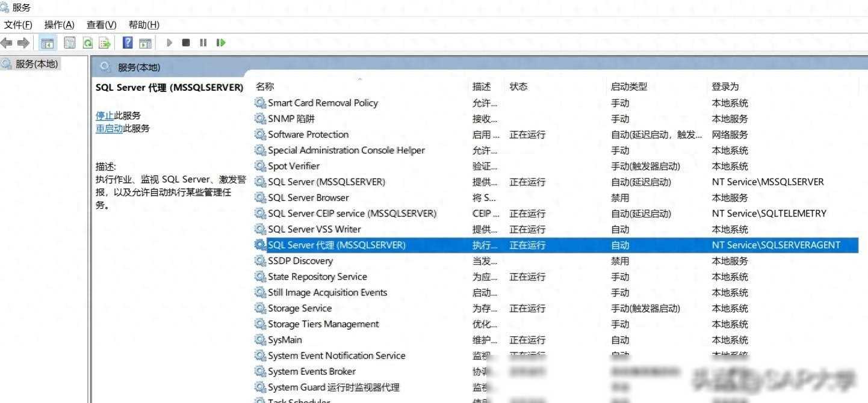Click the Stop Service square icon

click(x=186, y=43)
